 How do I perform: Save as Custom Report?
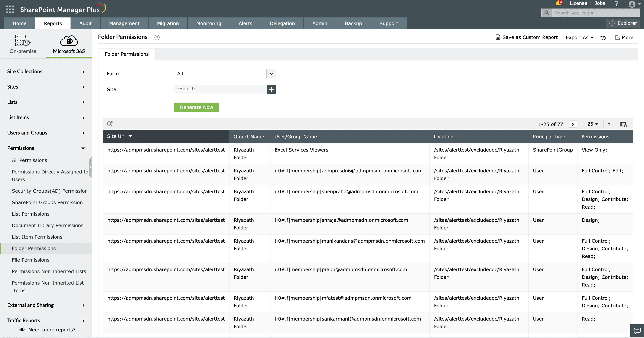[x=527, y=37]
